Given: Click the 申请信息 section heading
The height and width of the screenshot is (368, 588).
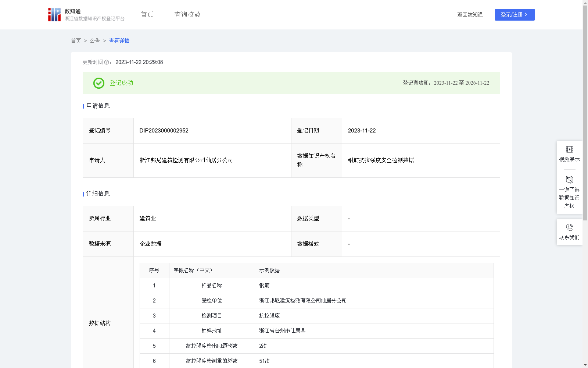Looking at the screenshot, I should [98, 106].
